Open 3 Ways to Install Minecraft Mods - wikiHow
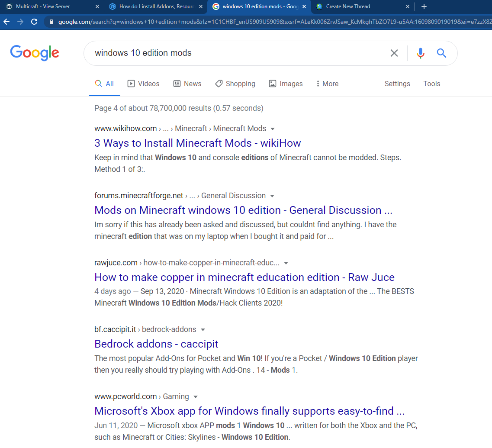This screenshot has width=492, height=448. tap(198, 143)
